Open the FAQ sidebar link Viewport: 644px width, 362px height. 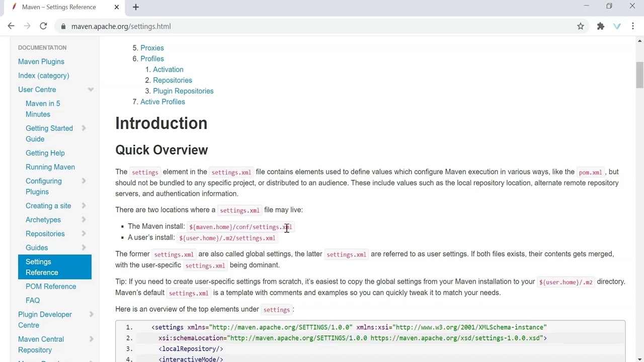tap(33, 300)
